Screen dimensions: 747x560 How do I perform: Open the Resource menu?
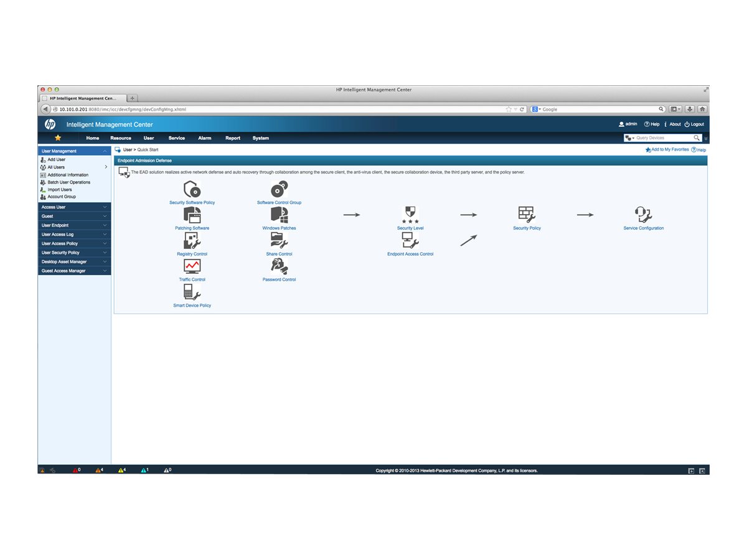coord(121,138)
